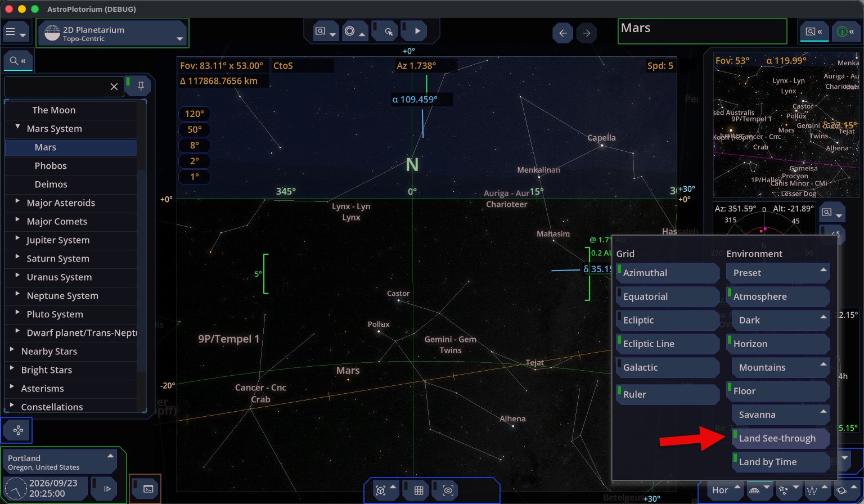The height and width of the screenshot is (504, 864).
Task: Open the hamburger main menu
Action: pyautogui.click(x=15, y=33)
